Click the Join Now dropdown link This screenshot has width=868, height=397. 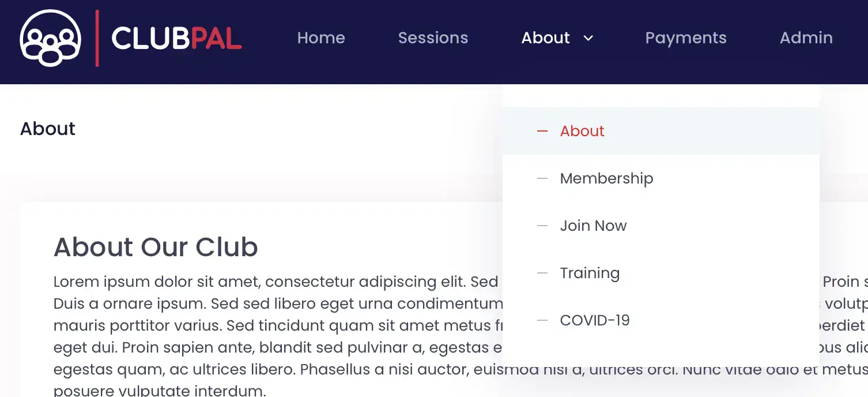point(593,226)
